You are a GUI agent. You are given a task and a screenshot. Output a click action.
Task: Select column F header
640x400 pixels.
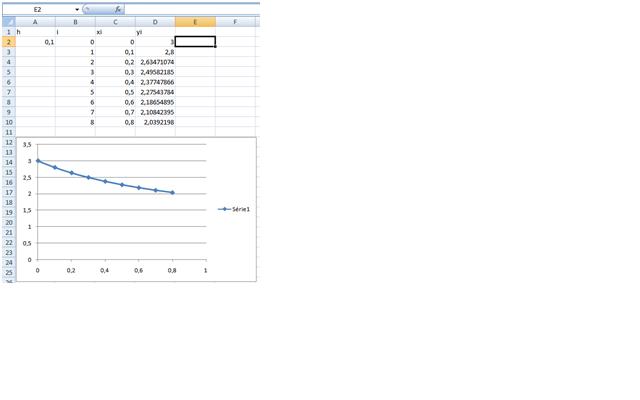(235, 21)
